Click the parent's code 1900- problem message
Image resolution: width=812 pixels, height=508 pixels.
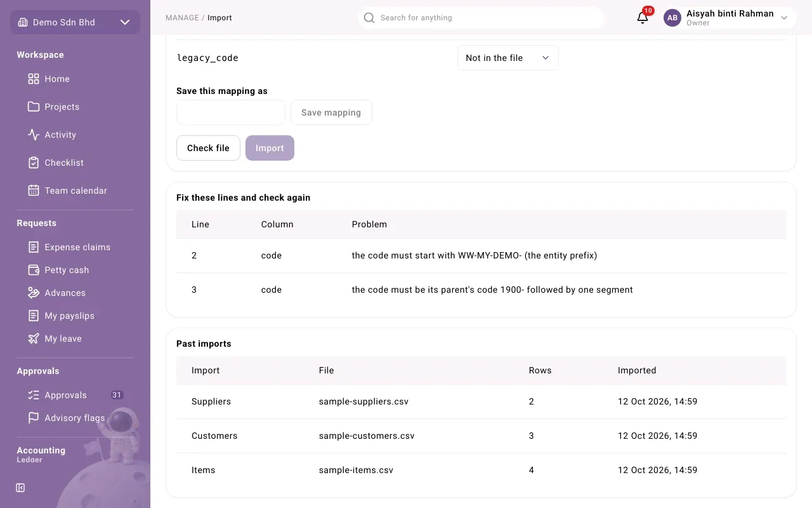(x=492, y=290)
